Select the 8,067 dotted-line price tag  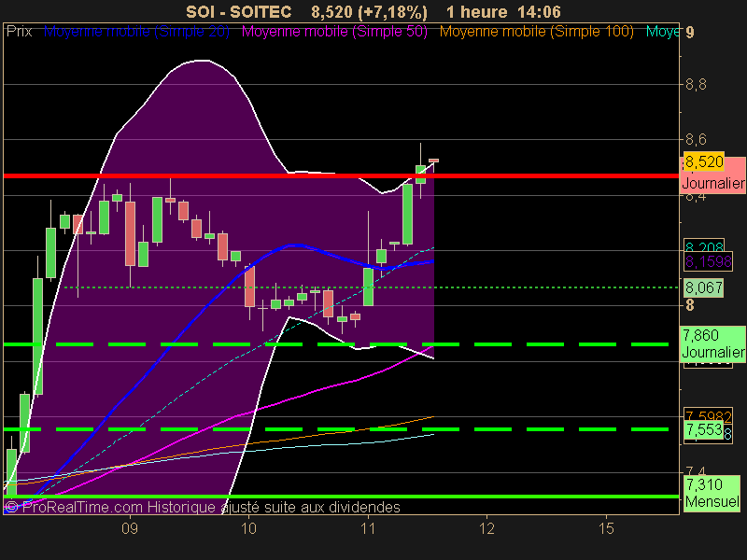click(704, 288)
